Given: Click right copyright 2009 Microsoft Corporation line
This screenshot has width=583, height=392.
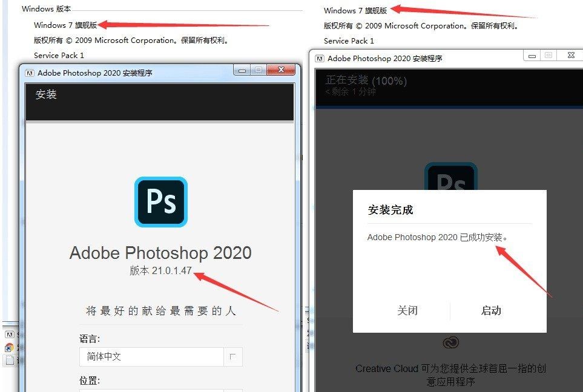Looking at the screenshot, I should tap(421, 25).
